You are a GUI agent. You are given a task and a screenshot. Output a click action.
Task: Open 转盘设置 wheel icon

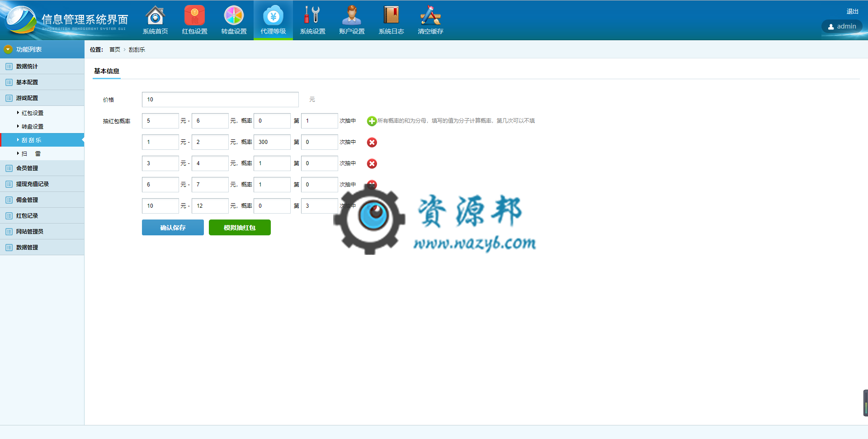click(x=234, y=15)
